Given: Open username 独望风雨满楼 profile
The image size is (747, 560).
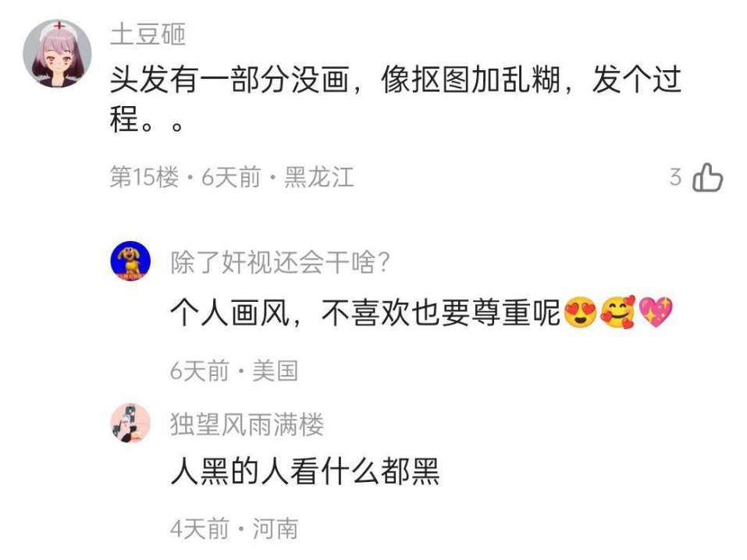Looking at the screenshot, I should coord(247,424).
